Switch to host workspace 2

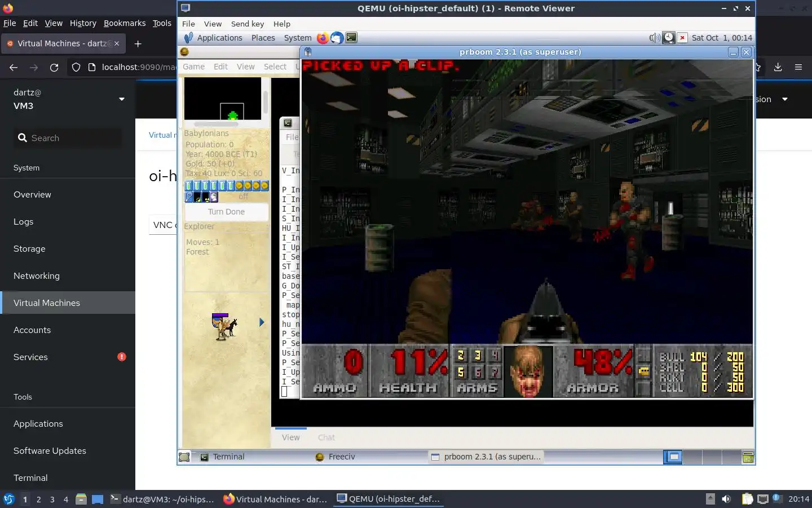click(38, 500)
